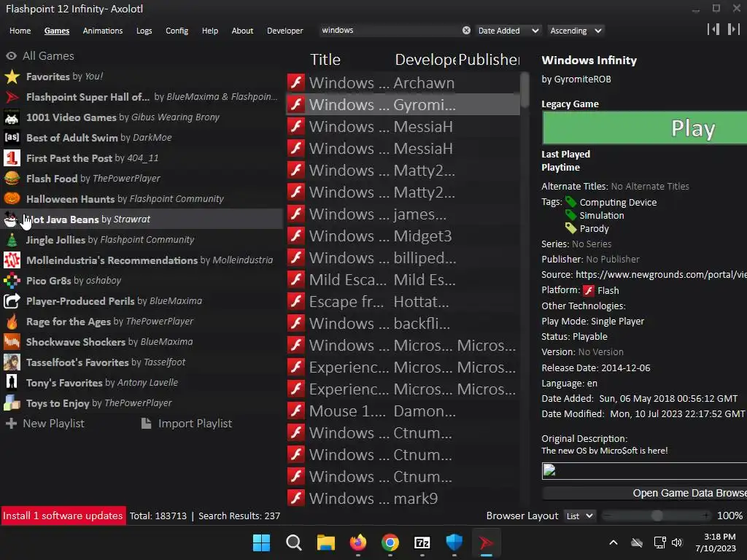Open the Favorites playlist star icon

point(12,77)
